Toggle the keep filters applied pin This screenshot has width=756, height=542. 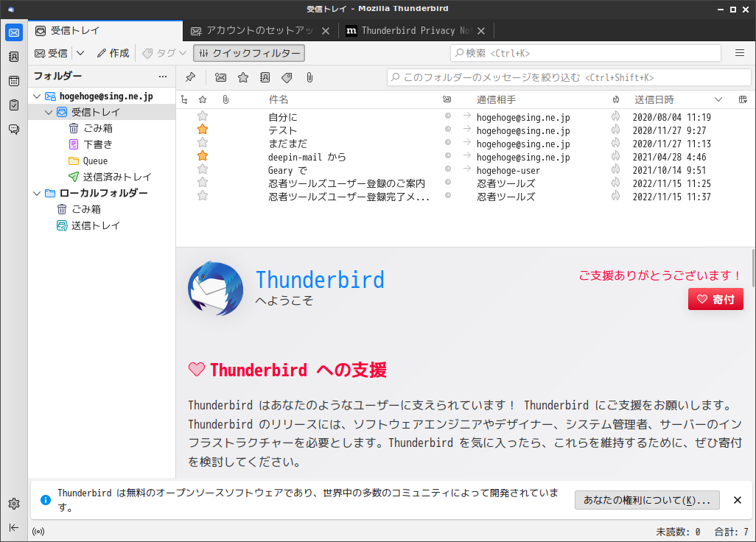[x=190, y=77]
